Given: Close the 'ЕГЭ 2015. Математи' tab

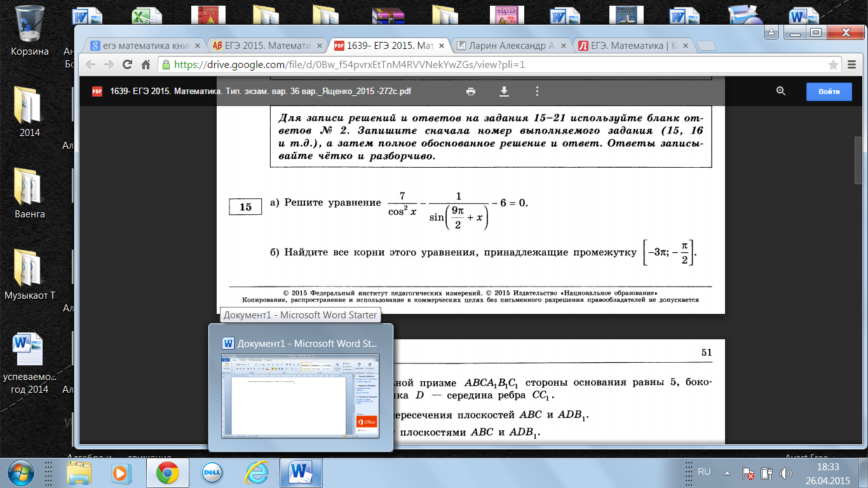Looking at the screenshot, I should 320,46.
